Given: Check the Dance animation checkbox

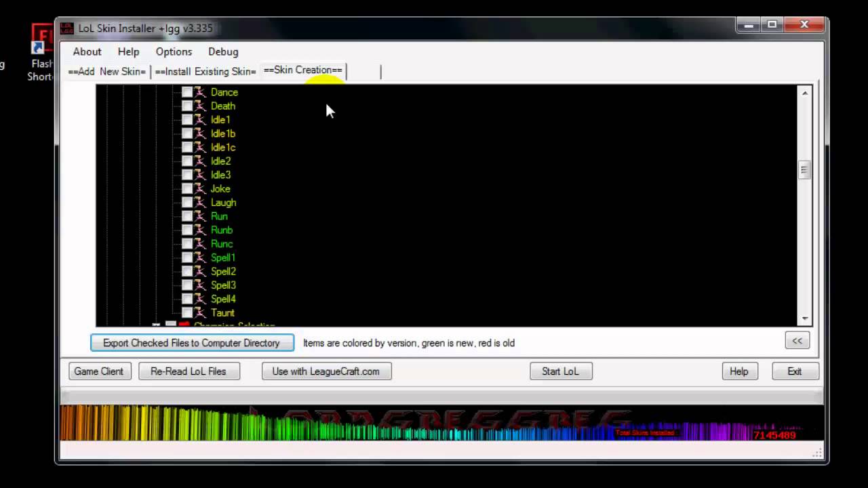Looking at the screenshot, I should pos(187,92).
